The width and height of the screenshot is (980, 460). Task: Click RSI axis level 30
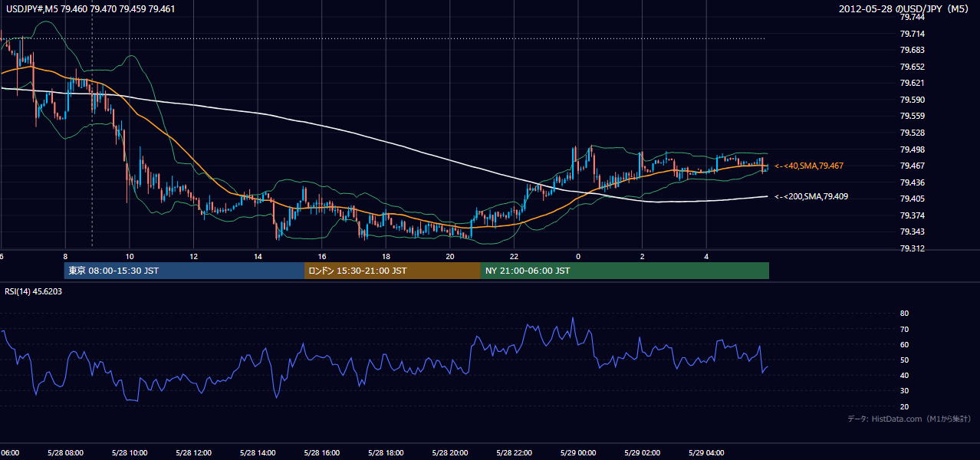[x=904, y=391]
